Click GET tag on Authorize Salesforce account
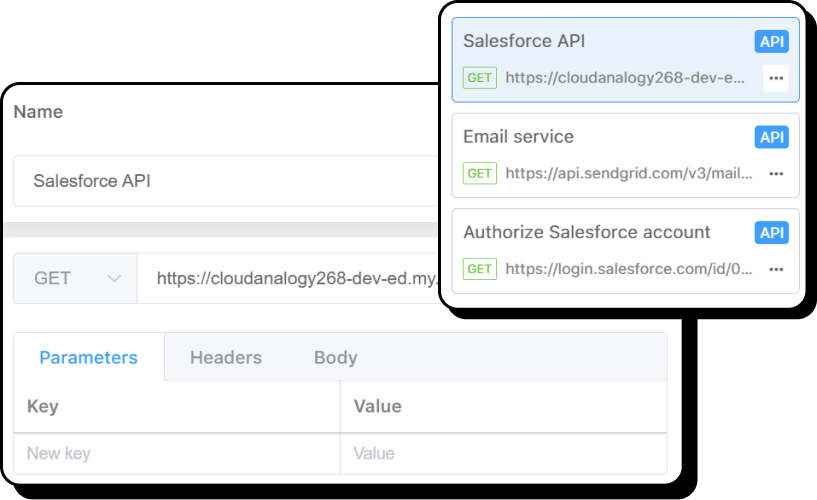Viewport: 817px width, 500px height. pyautogui.click(x=480, y=269)
